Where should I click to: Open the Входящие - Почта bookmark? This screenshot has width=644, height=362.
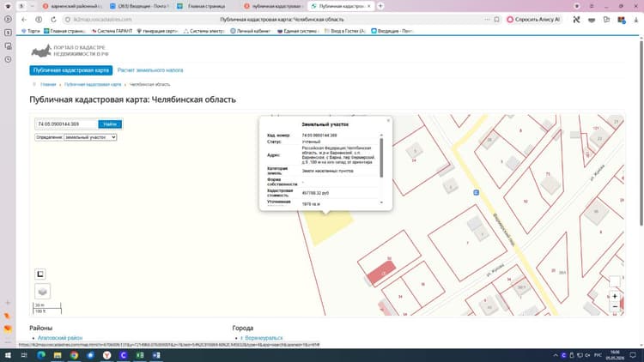tap(392, 31)
